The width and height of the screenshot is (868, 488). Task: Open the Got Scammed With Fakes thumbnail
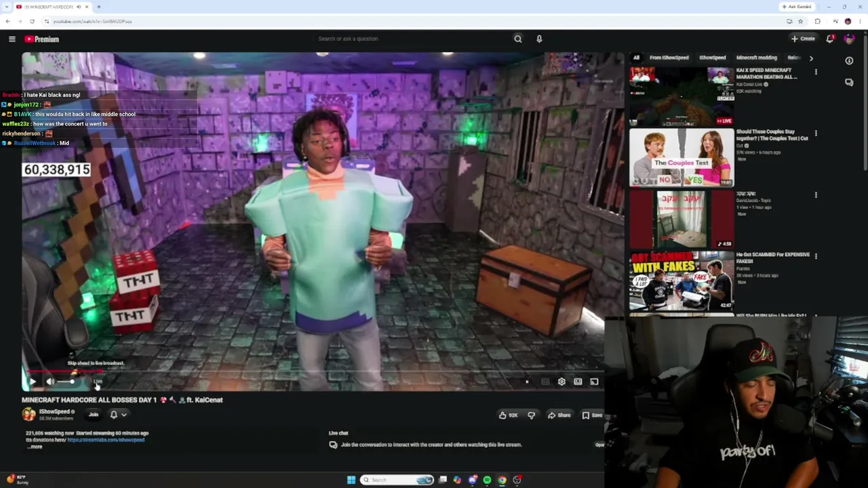(682, 281)
